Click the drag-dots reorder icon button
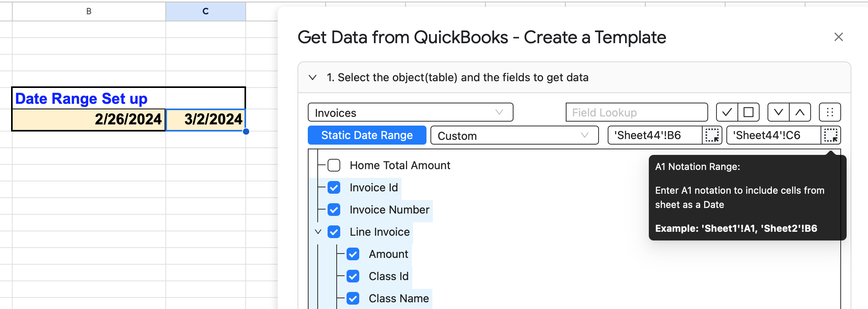 tap(830, 113)
